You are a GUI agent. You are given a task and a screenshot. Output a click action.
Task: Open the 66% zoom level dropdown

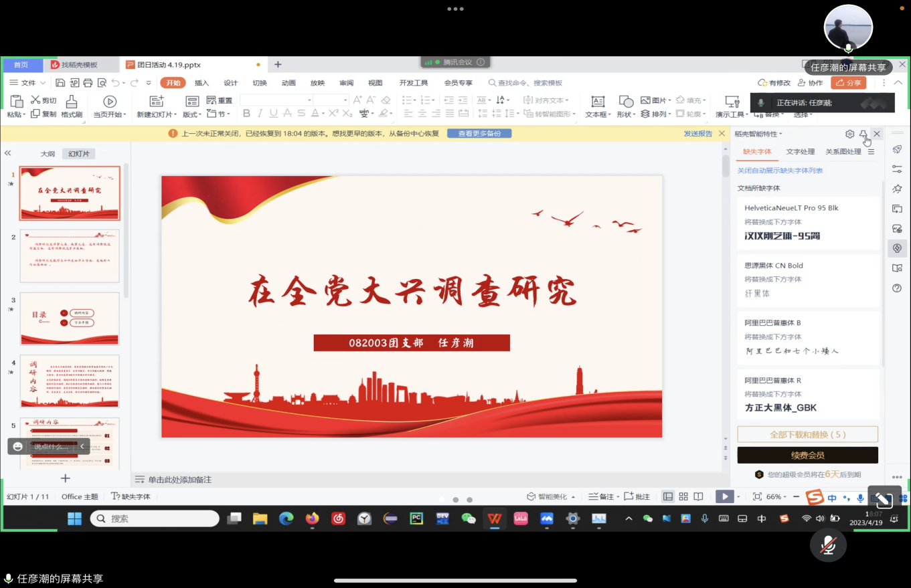777,496
